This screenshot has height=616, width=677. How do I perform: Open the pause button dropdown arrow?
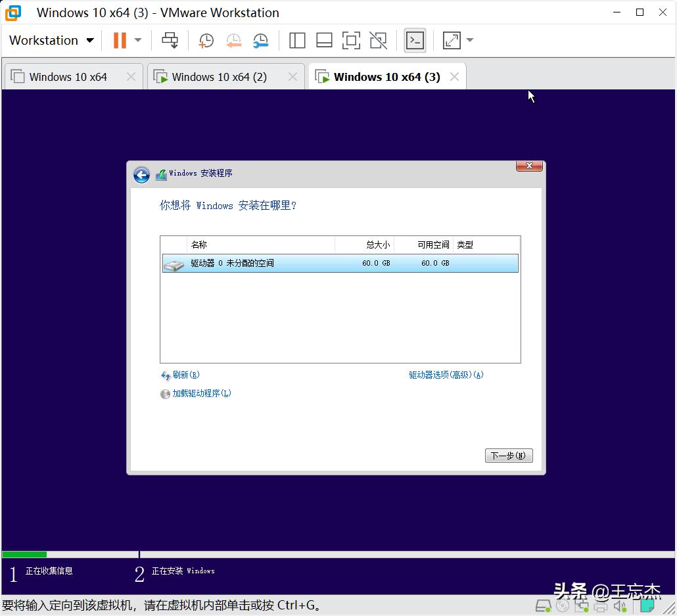coord(137,40)
